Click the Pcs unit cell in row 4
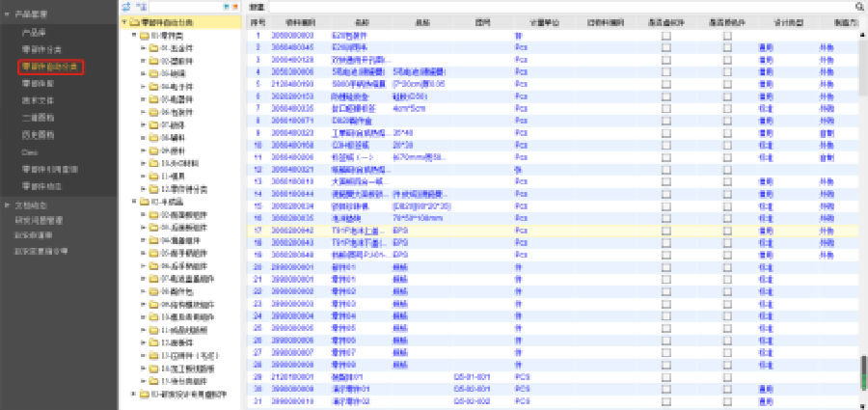Screen dimensions: 868x410 [521, 72]
